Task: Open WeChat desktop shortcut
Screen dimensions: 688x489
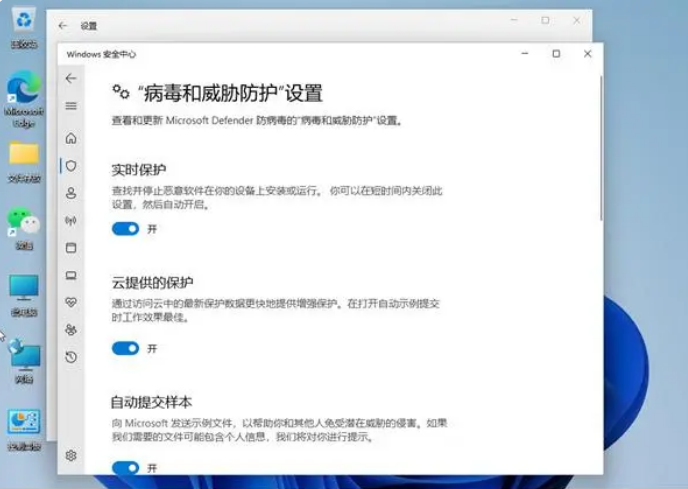Action: coord(24,228)
